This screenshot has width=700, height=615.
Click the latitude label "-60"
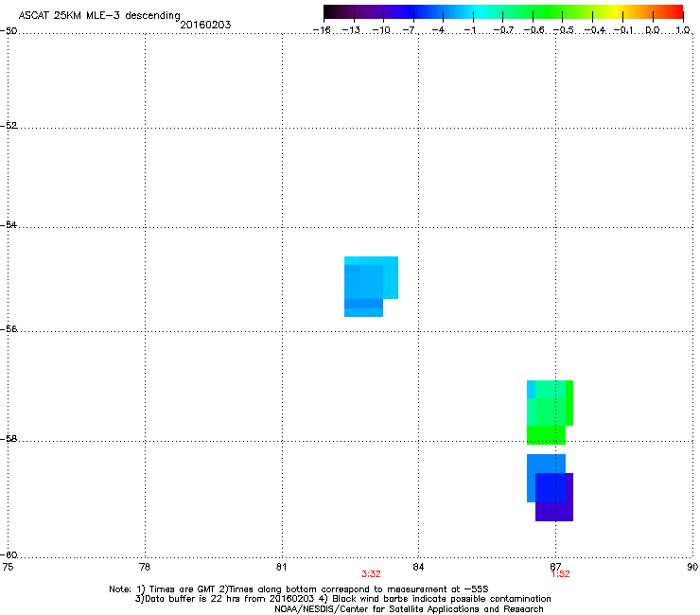[9, 554]
